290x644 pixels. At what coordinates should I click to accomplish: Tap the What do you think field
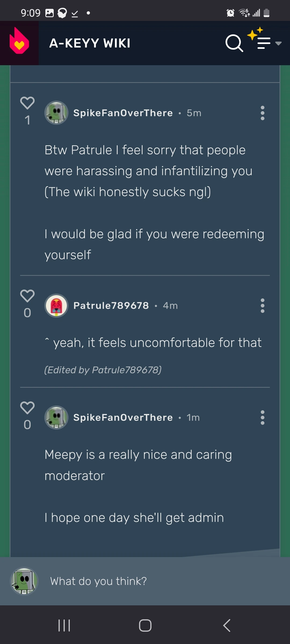[x=99, y=580]
